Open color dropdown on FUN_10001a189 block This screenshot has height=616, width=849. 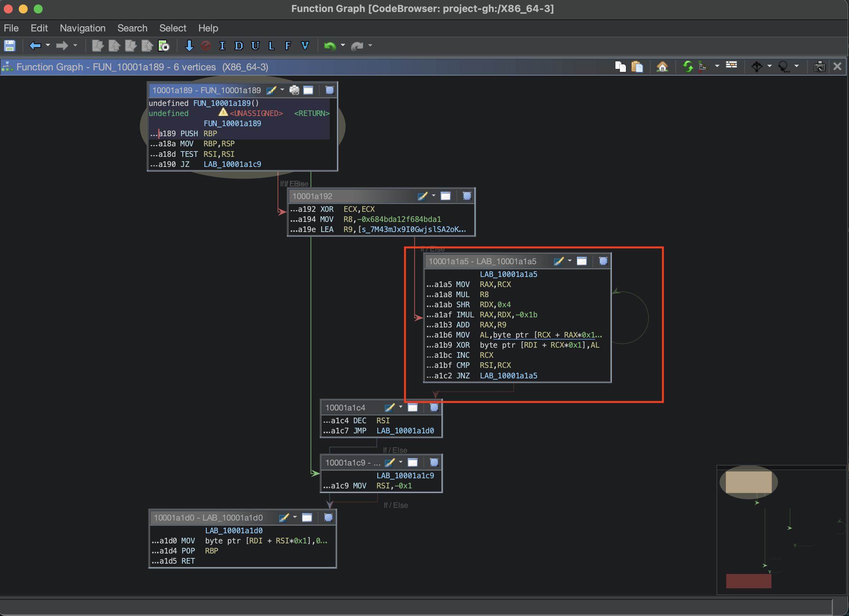tap(282, 90)
